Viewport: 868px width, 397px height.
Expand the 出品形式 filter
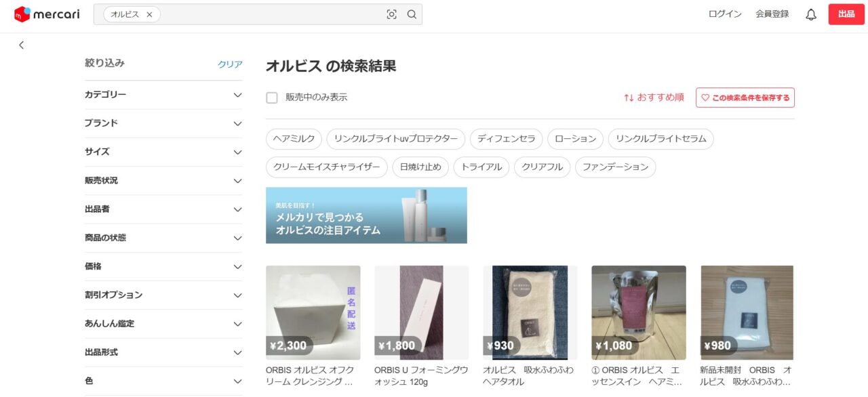[x=163, y=352]
